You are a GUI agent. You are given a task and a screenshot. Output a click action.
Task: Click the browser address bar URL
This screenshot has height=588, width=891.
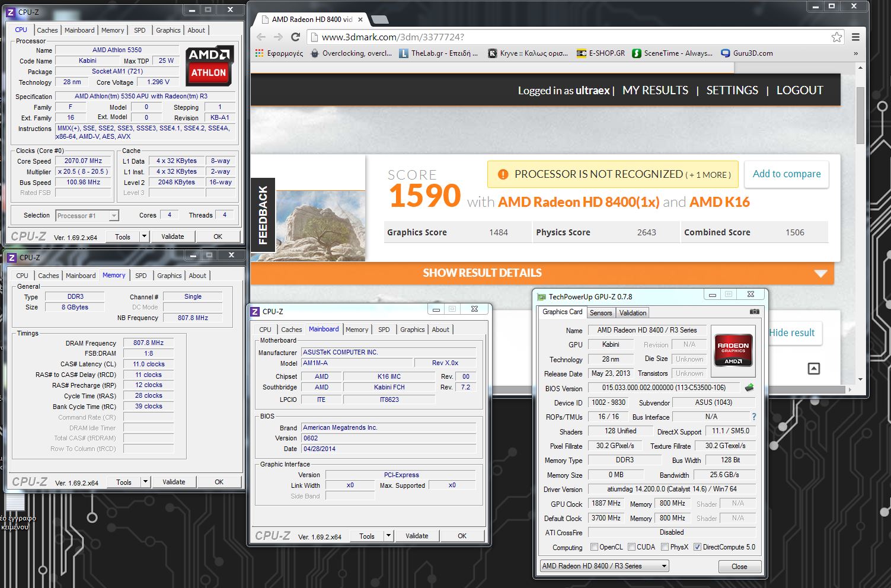tap(393, 37)
